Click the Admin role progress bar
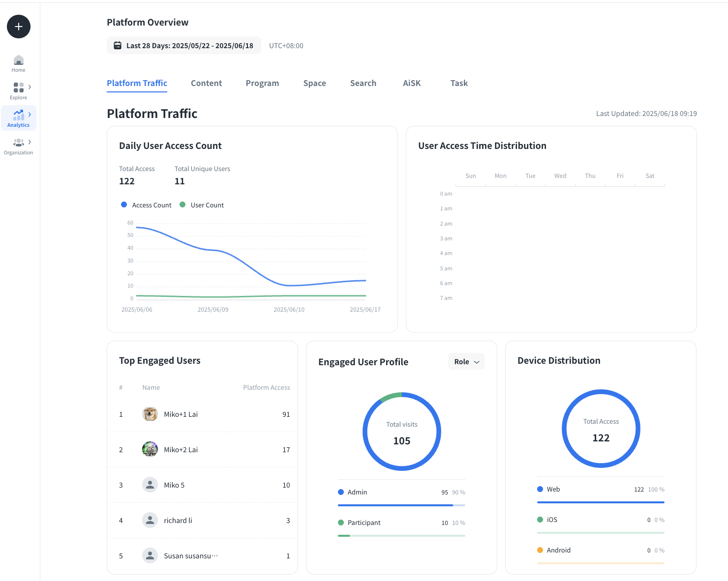 [401, 505]
